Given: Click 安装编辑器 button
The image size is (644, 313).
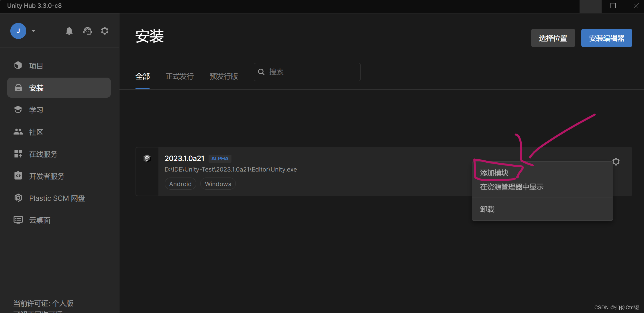Looking at the screenshot, I should [x=606, y=38].
